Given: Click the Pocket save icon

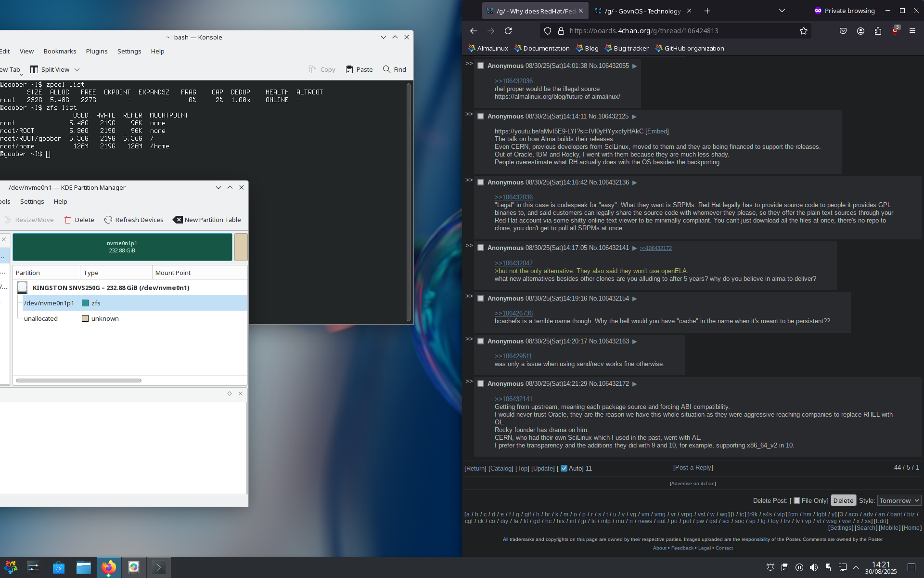Looking at the screenshot, I should tap(843, 31).
